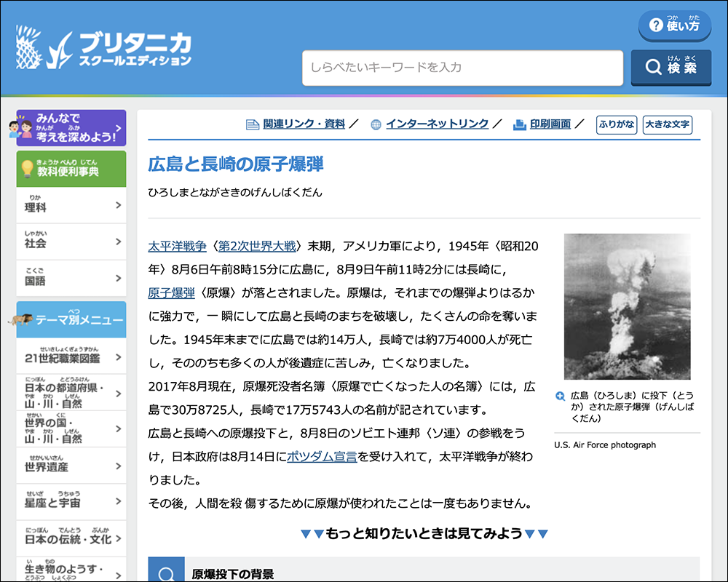Viewport: 728px width, 582px height.
Task: Click the photo caption 広島に投下された原子爆弾
Action: pyautogui.click(x=633, y=407)
